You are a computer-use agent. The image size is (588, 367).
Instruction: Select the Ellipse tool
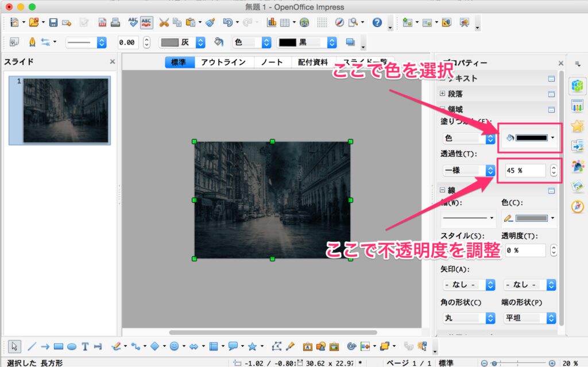click(72, 346)
